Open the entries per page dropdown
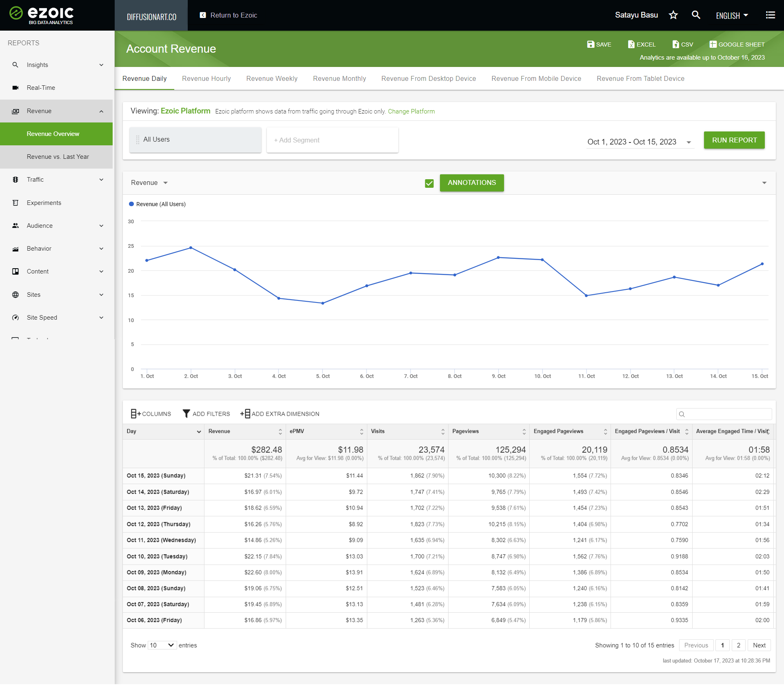The width and height of the screenshot is (784, 685). 162,645
